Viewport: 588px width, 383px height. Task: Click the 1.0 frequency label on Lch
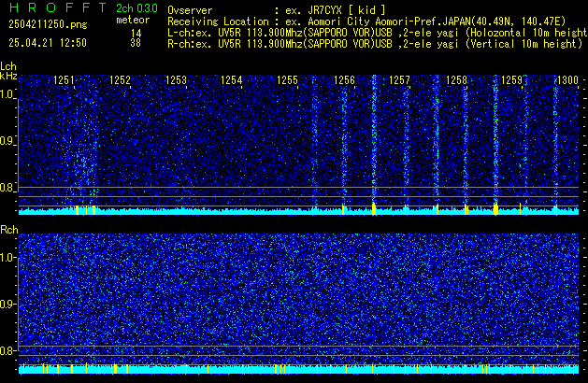pyautogui.click(x=7, y=94)
